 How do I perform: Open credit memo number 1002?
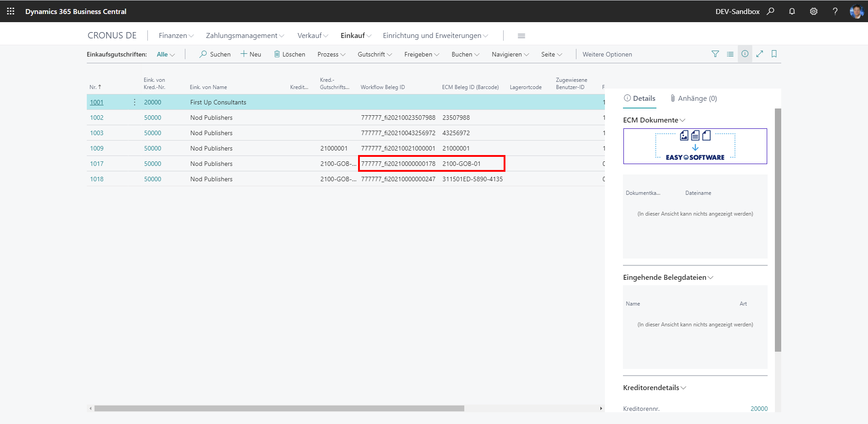click(97, 118)
